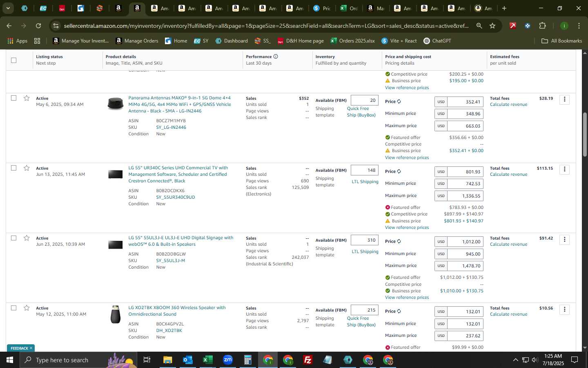
Task: Click LG XBOOM 360 speaker thumbnail
Action: [x=116, y=314]
